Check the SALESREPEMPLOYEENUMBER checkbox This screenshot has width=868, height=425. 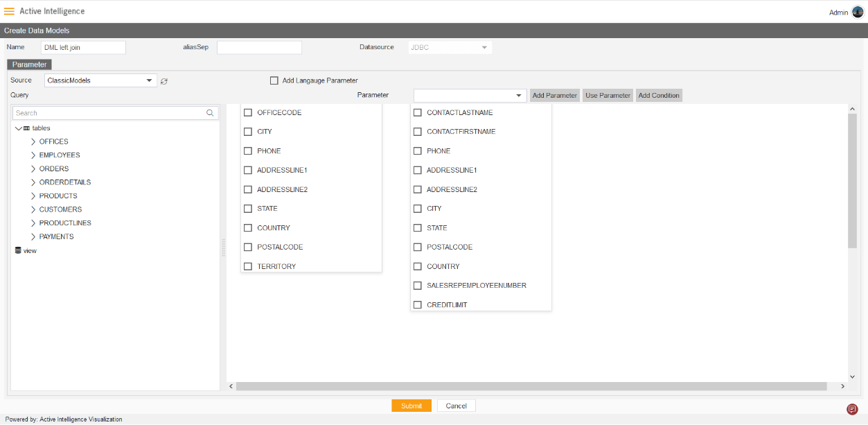(x=418, y=286)
